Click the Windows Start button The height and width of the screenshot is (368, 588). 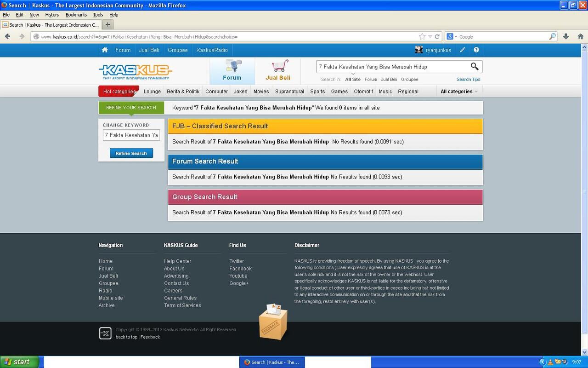click(19, 362)
